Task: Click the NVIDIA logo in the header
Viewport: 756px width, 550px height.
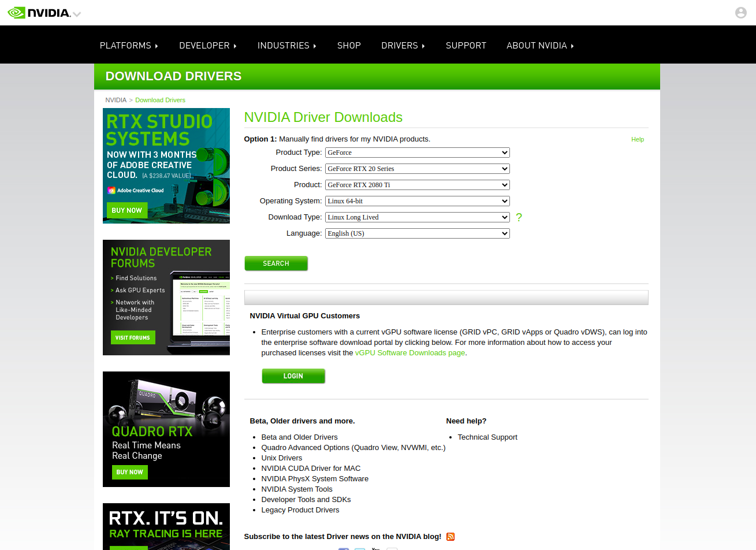Action: point(39,13)
